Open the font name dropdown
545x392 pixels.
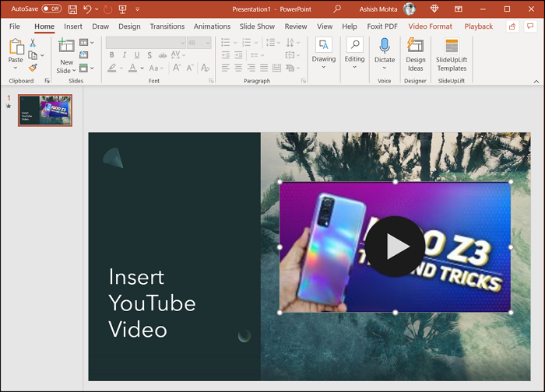click(x=183, y=43)
